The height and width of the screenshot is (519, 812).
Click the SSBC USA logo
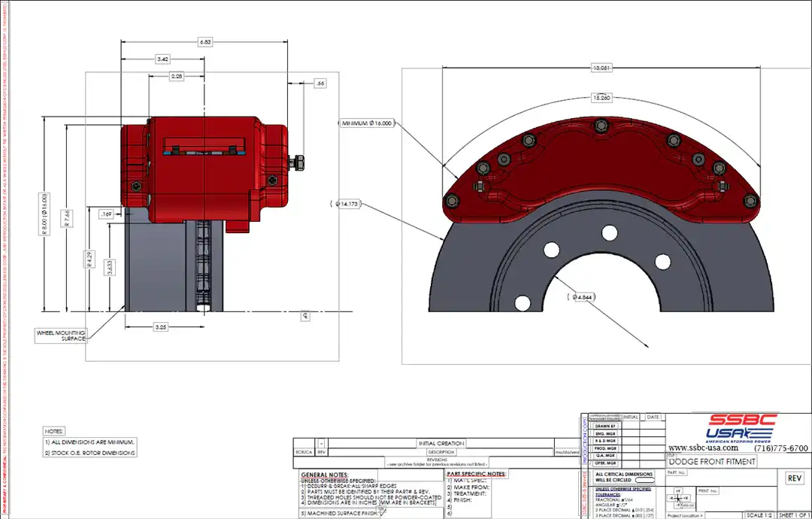[x=740, y=427]
